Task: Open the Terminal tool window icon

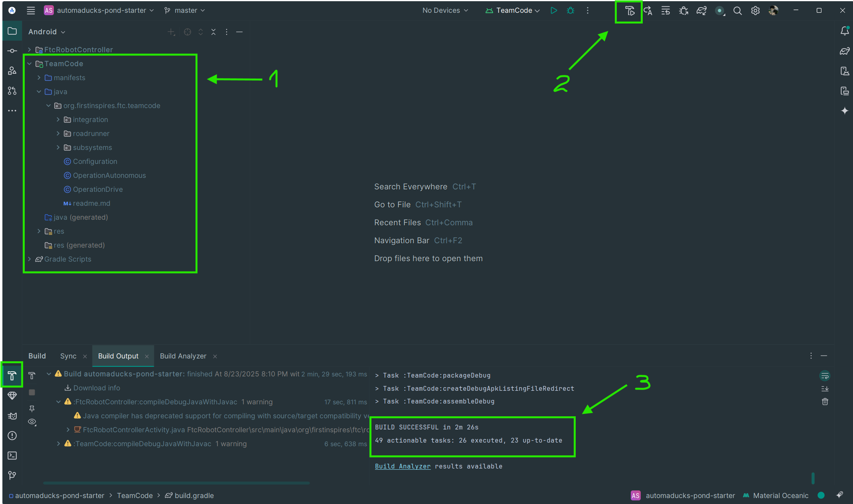Action: 12,455
